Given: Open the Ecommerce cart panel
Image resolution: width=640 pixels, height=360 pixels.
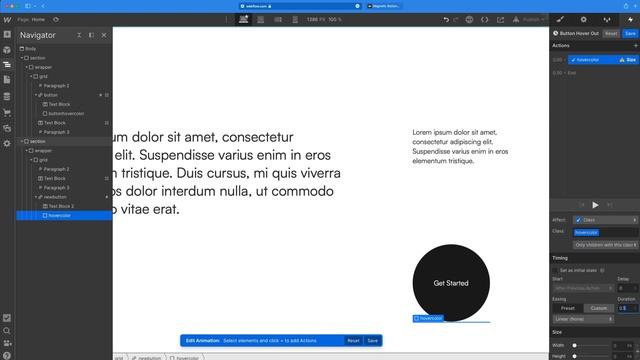Looking at the screenshot, I should [7, 112].
